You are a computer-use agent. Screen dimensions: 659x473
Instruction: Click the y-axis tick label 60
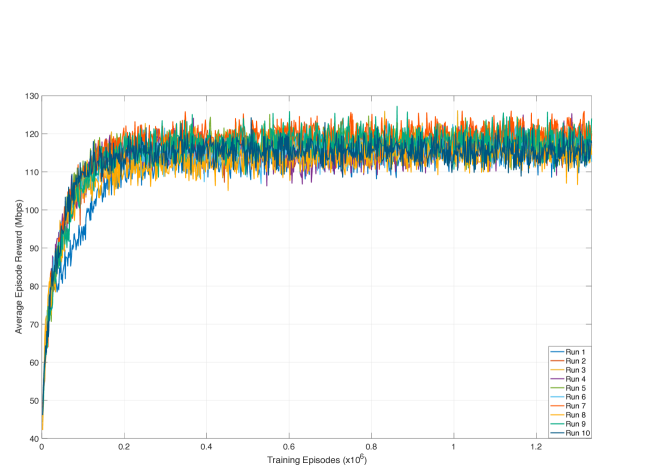(x=34, y=363)
